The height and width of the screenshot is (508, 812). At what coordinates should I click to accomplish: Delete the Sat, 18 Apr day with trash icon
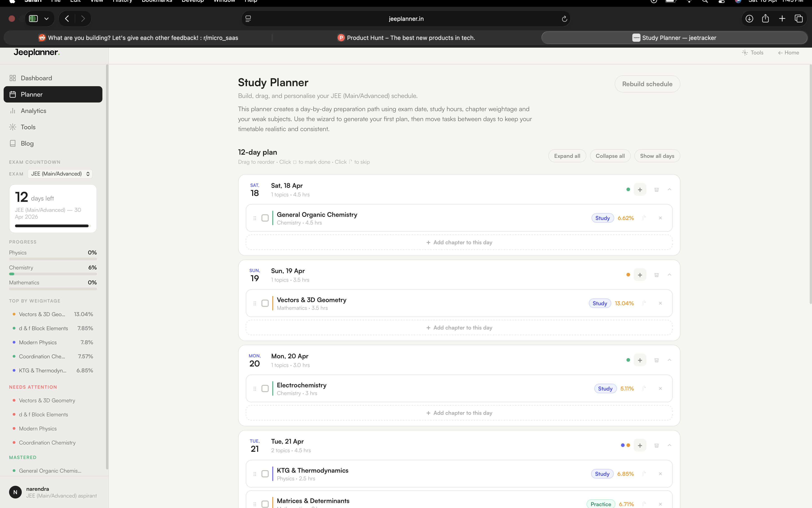pos(656,190)
